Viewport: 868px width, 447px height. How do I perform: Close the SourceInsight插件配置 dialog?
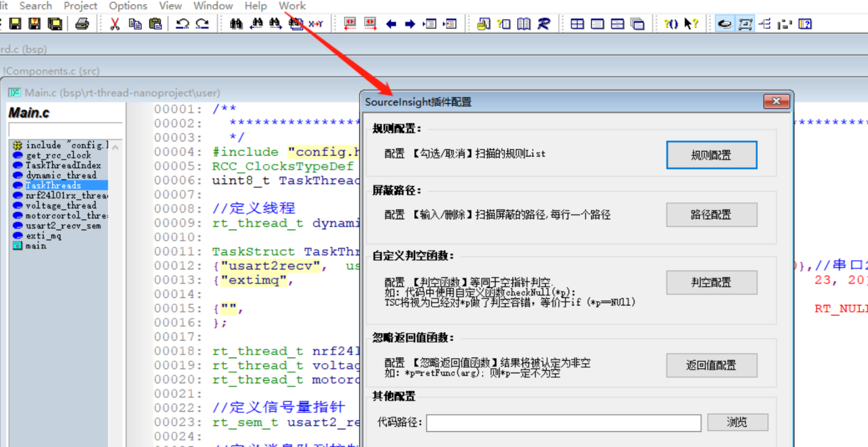(x=776, y=101)
